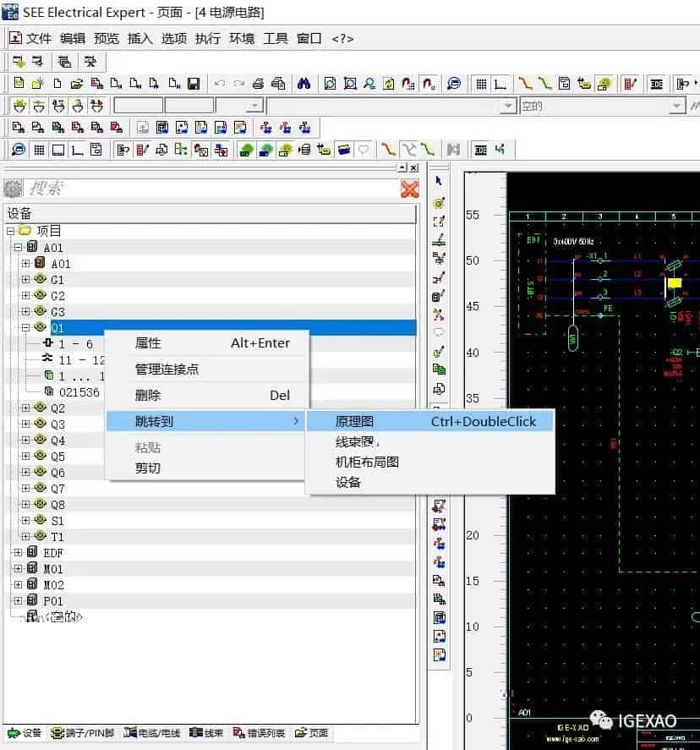Select the T1 tree item
Image resolution: width=700 pixels, height=750 pixels.
57,537
